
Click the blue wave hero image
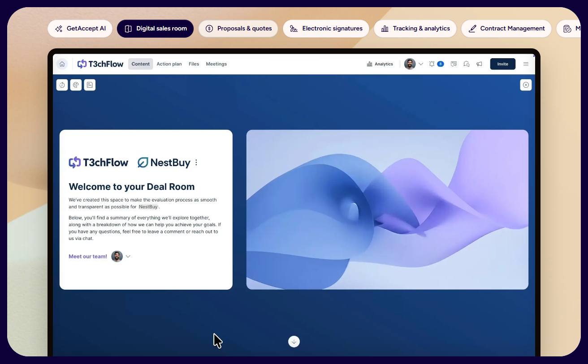pos(387,210)
